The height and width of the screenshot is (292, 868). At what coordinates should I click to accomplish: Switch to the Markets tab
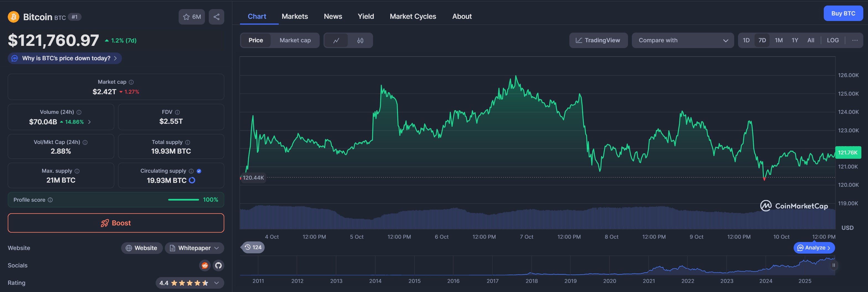(x=295, y=16)
